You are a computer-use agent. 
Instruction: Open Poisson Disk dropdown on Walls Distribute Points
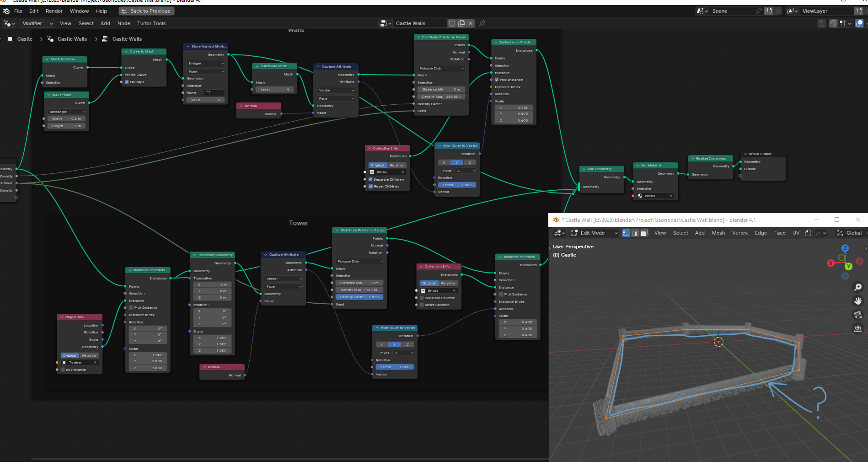click(441, 68)
